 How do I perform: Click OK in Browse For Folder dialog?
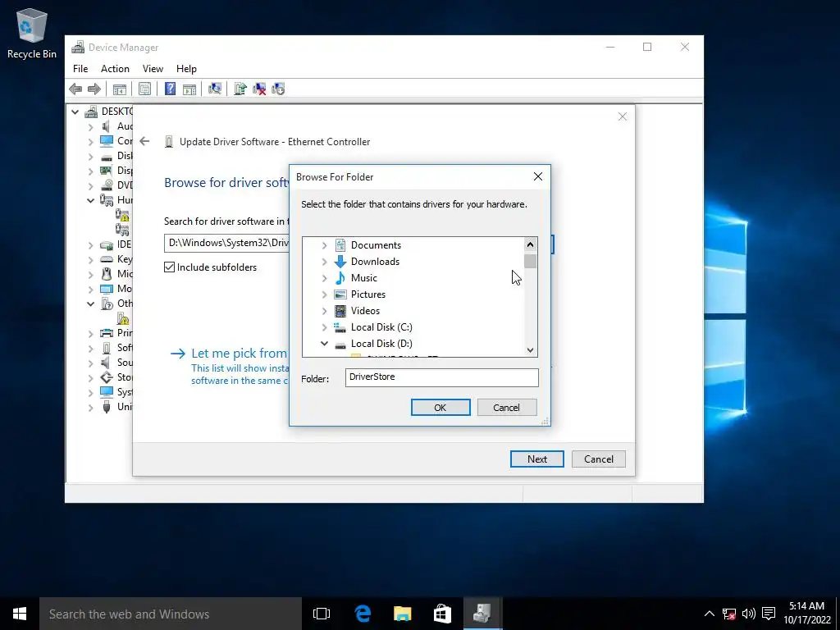click(x=441, y=407)
